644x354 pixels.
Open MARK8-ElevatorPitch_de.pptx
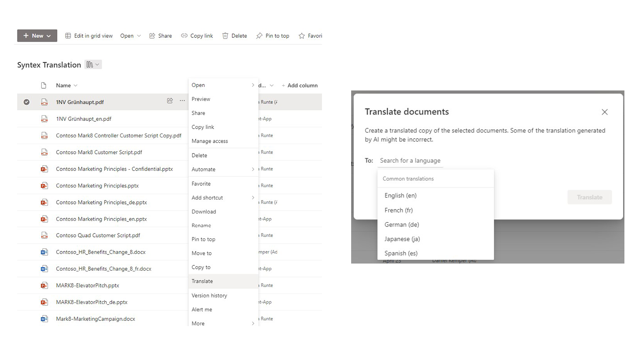coord(92,302)
